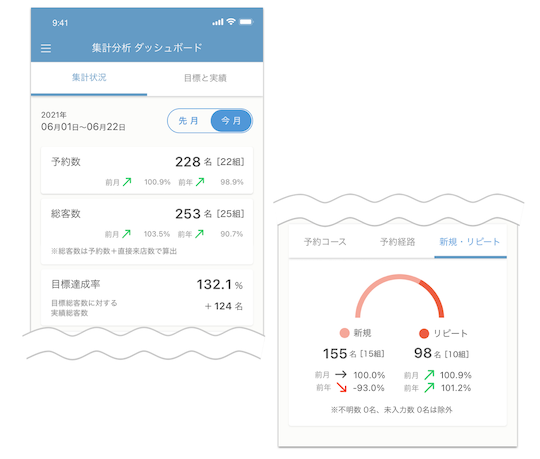Image resolution: width=540 pixels, height=459 pixels.
Task: Click the green arrow beside 103.5% in 総客数
Action: tap(126, 234)
